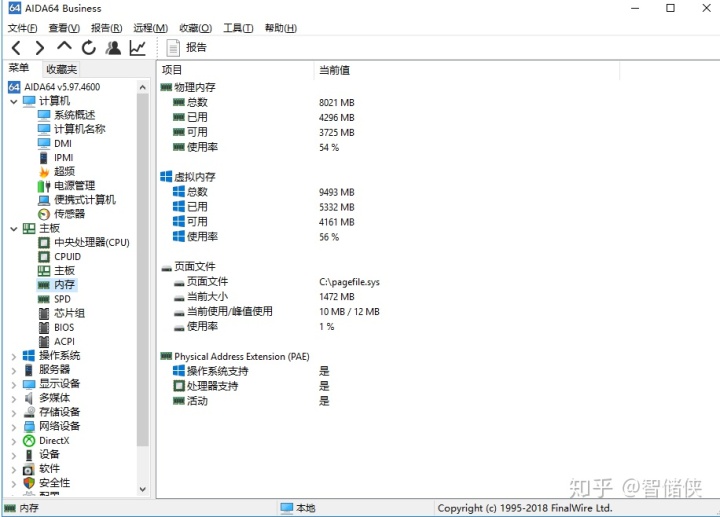Select the 芯片组 chip icon
Image resolution: width=720 pixels, height=517 pixels.
[44, 314]
